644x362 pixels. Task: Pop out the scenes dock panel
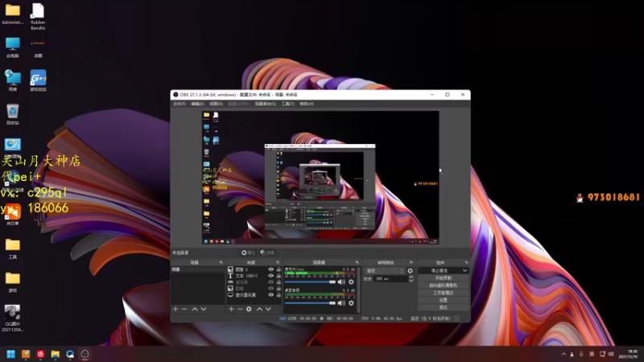tap(221, 262)
